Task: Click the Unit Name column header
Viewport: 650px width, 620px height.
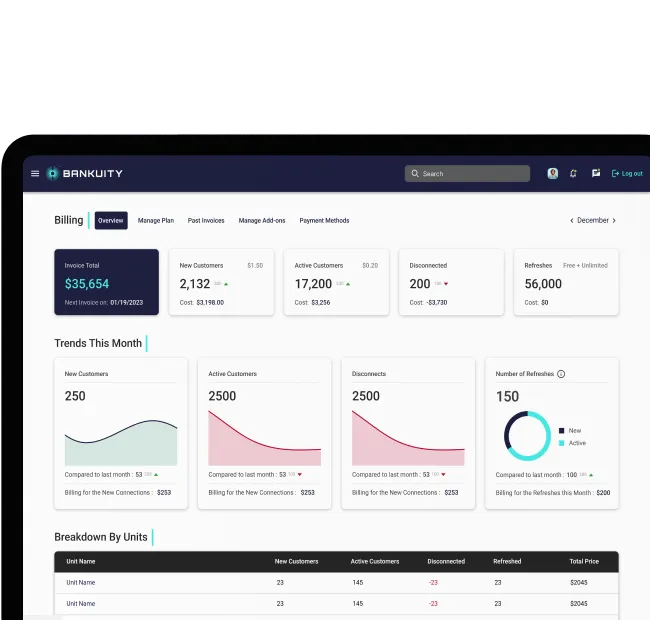Action: pos(81,562)
